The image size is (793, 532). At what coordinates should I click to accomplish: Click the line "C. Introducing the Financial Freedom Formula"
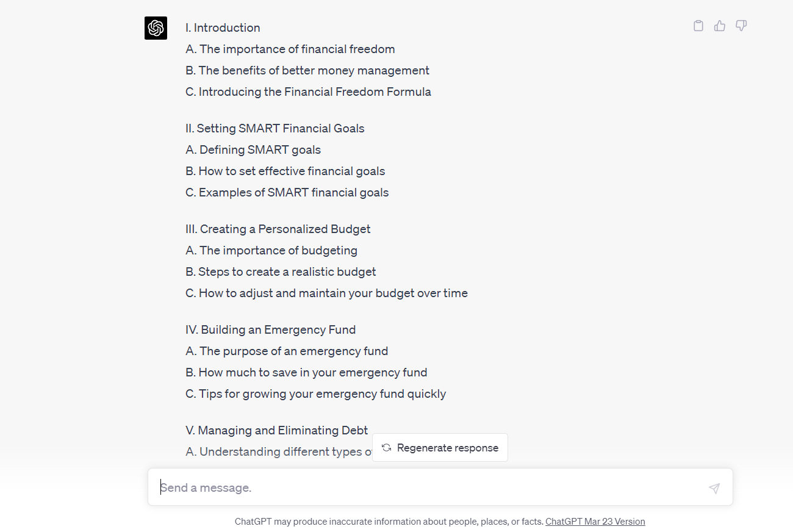[x=308, y=92]
